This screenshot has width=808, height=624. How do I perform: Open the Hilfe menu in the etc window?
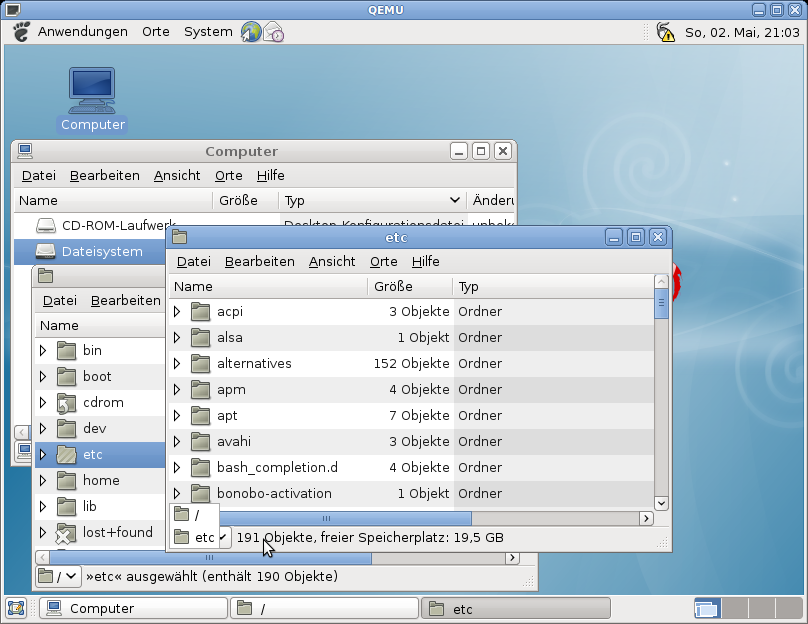[x=426, y=262]
